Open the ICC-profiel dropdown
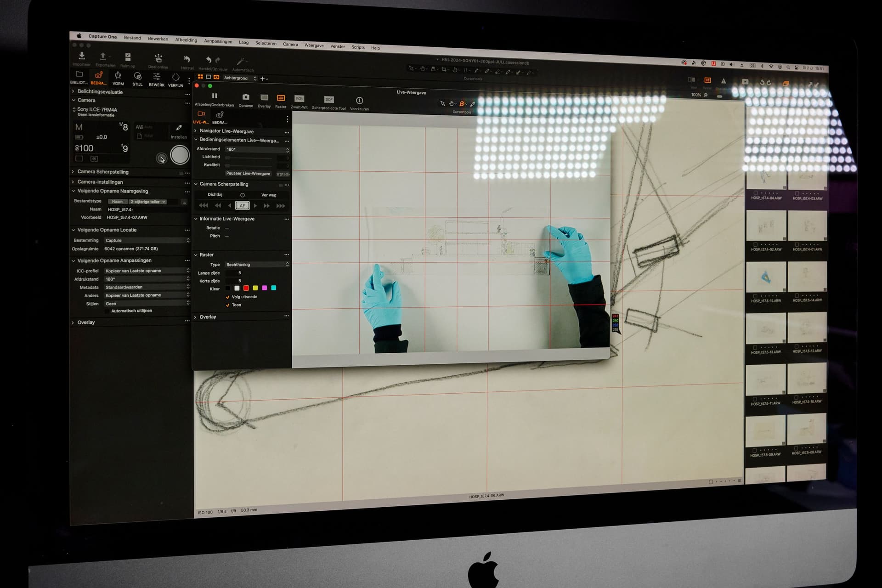 point(147,271)
